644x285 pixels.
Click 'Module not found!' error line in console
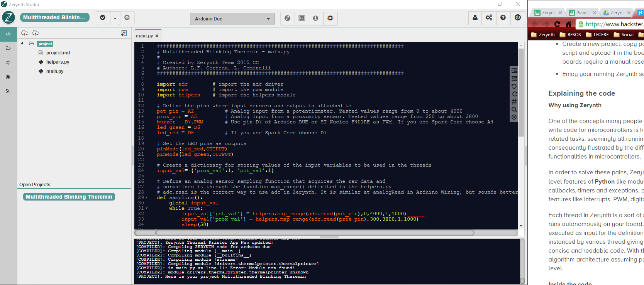[x=215, y=268]
